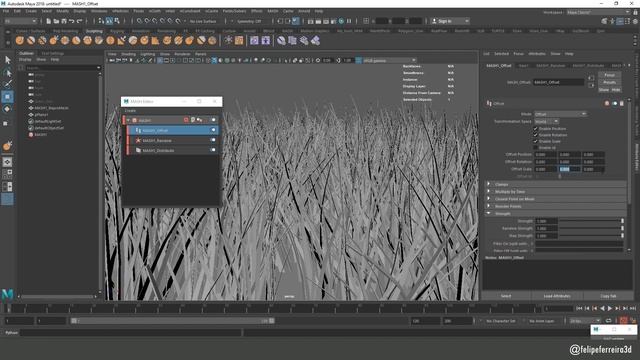Click the Redo arrow icon
Screen dimensions: 640x360
coord(80,21)
